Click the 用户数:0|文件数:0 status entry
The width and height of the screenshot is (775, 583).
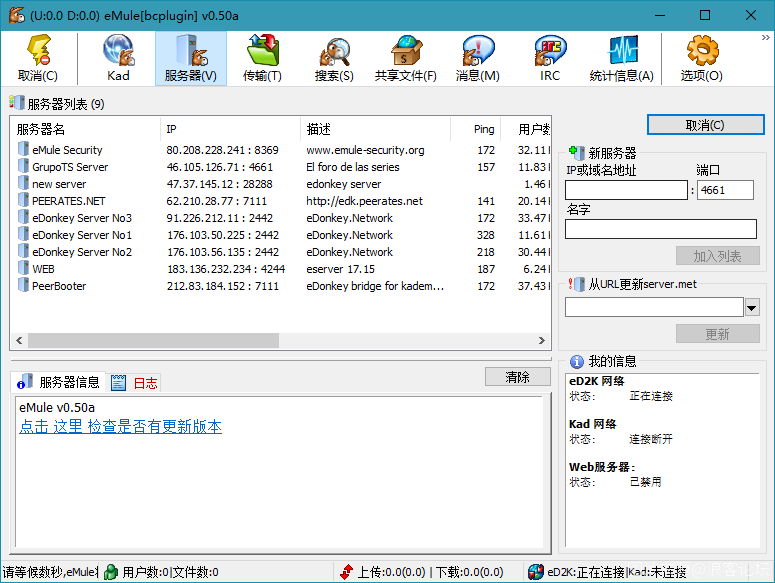tap(170, 572)
